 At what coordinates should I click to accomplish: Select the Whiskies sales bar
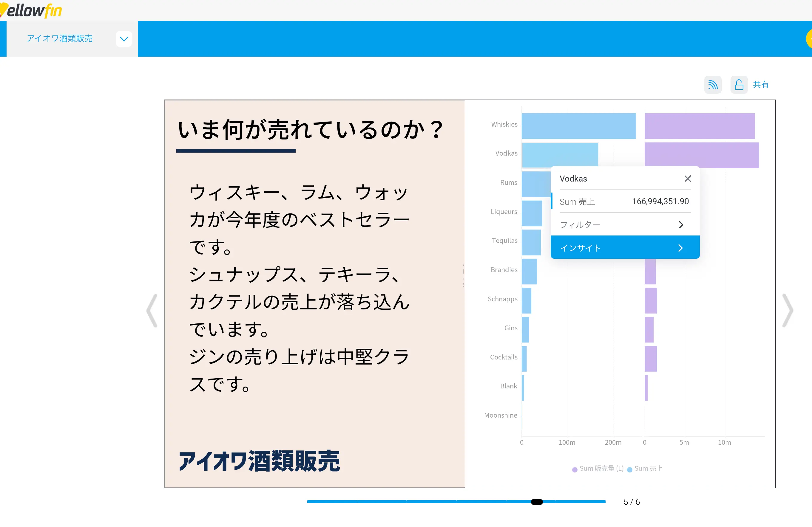[578, 126]
